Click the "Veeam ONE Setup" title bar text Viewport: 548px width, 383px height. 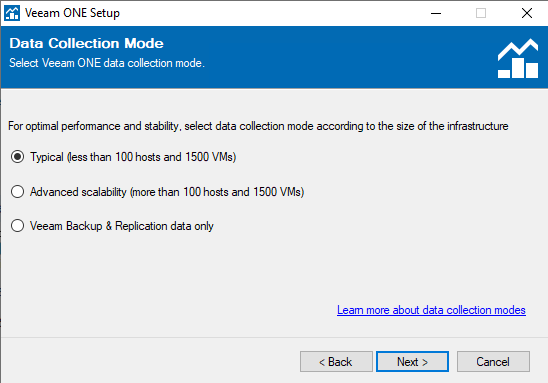(72, 13)
